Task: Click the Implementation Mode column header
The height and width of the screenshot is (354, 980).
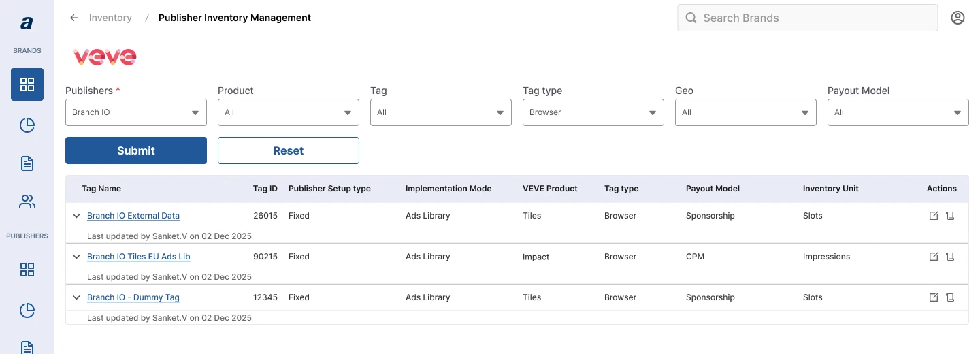Action: click(448, 189)
